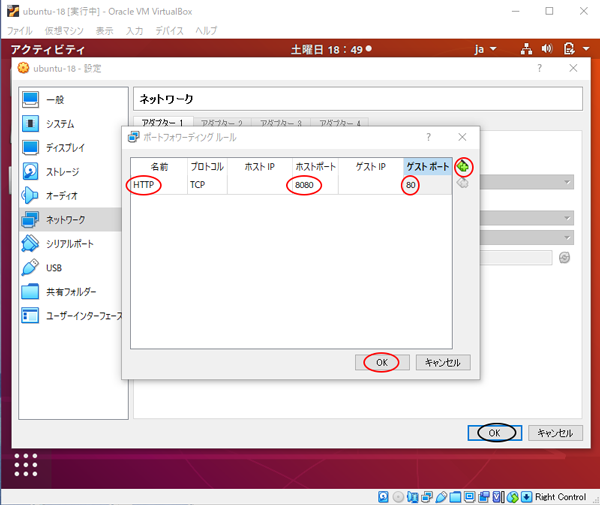The width and height of the screenshot is (600, 505).
Task: Click the audio status bar icon
Action: pos(412,497)
